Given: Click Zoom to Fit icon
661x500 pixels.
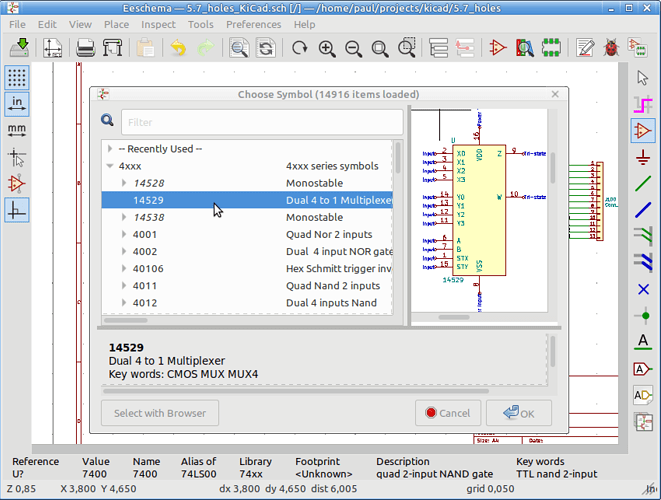Looking at the screenshot, I should (x=380, y=47).
